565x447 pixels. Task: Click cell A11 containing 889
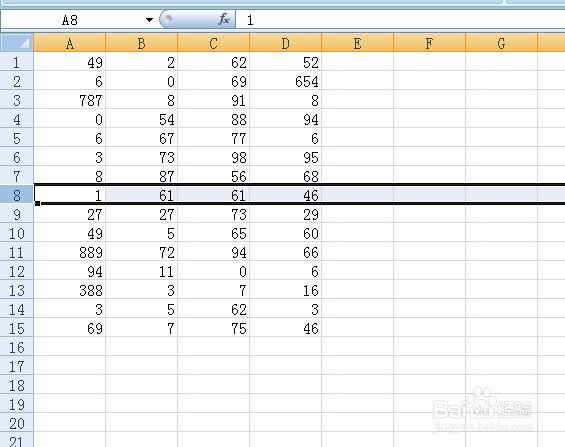pyautogui.click(x=70, y=252)
